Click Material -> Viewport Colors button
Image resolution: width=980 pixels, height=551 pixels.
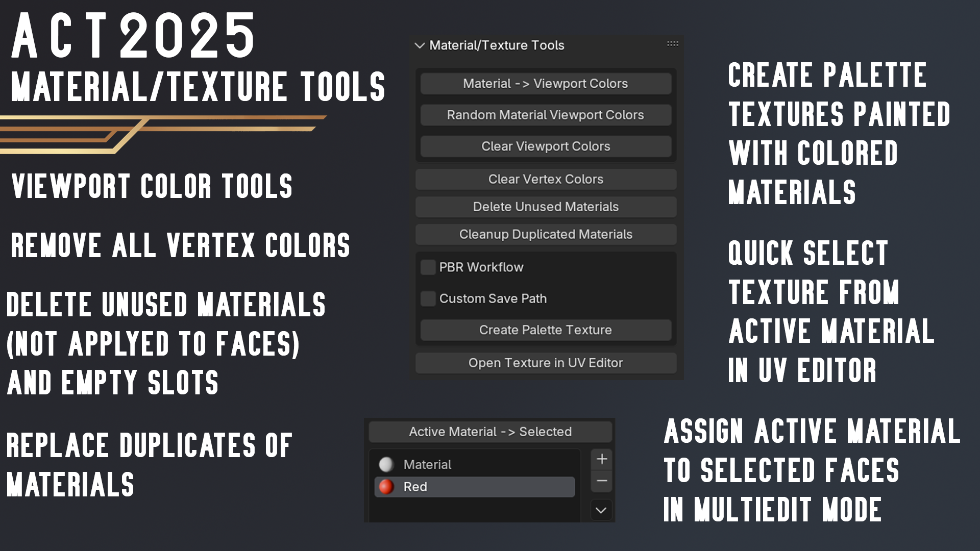pos(545,84)
